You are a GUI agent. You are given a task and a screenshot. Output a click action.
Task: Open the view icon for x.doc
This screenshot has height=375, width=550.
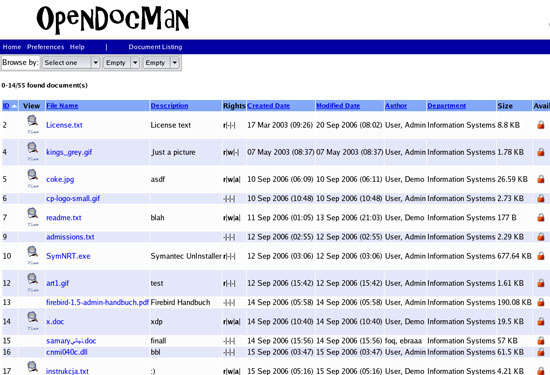32,321
